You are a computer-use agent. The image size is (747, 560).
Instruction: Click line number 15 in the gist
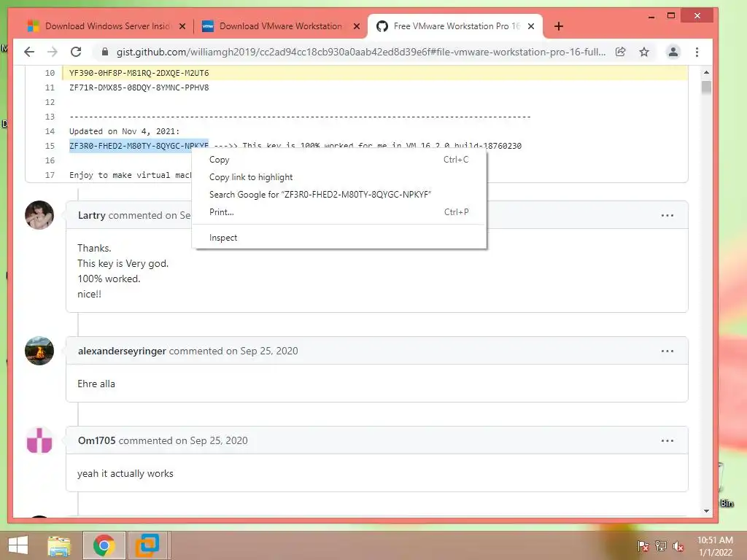pyautogui.click(x=50, y=146)
